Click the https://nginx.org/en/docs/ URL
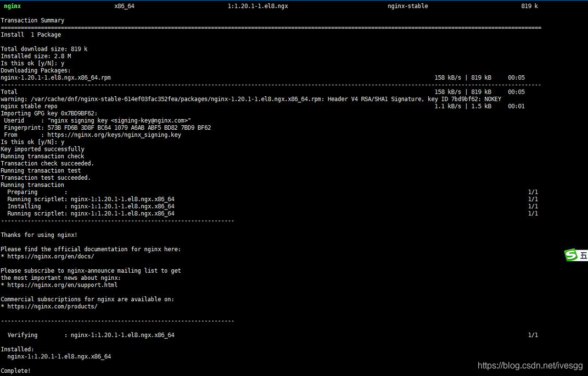This screenshot has width=588, height=376. [x=51, y=256]
